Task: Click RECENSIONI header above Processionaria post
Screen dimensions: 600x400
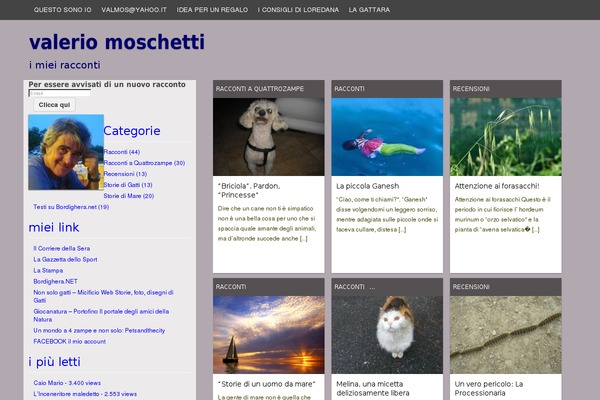Action: [471, 287]
